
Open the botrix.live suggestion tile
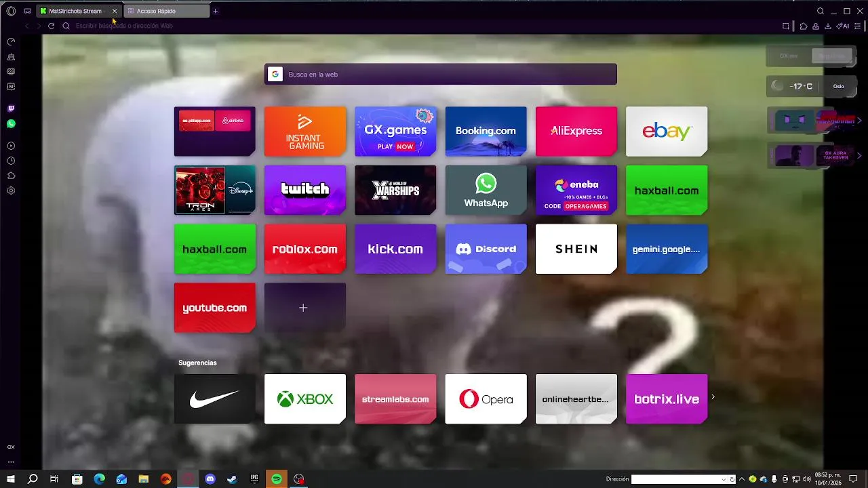click(x=667, y=399)
